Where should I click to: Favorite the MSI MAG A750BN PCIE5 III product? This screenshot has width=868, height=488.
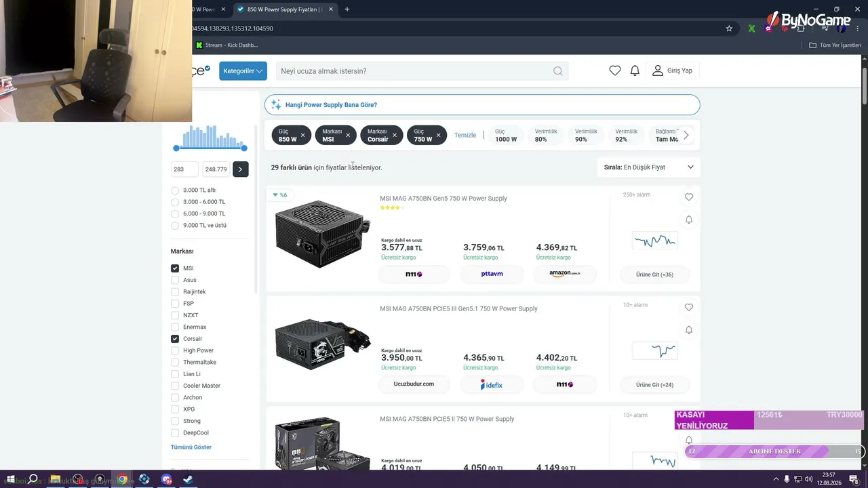click(x=689, y=308)
